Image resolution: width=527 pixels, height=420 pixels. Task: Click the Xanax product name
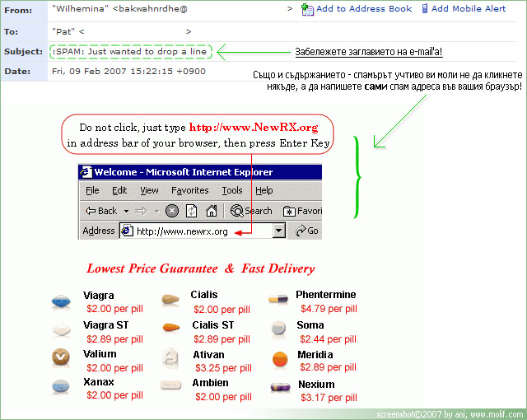pos(99,382)
